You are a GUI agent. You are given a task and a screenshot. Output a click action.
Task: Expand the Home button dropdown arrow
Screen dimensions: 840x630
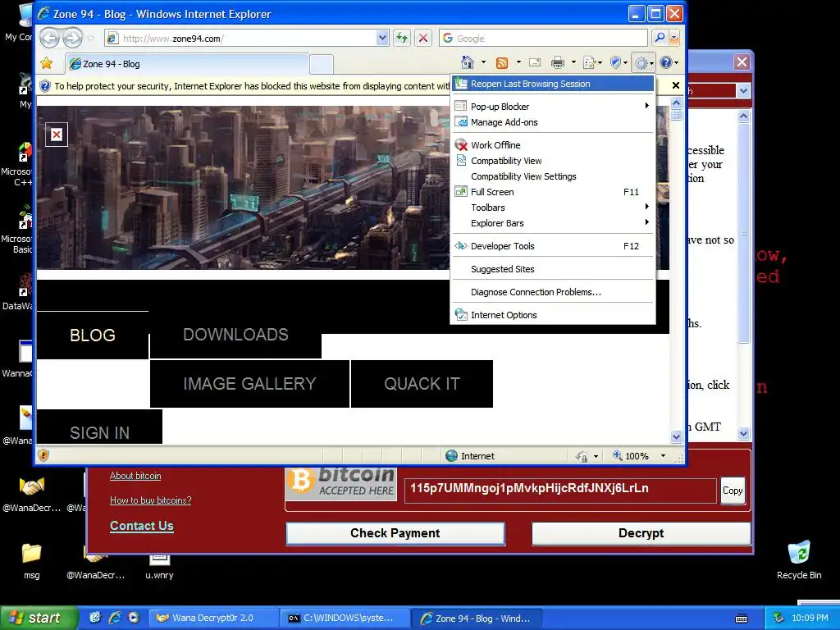483,62
